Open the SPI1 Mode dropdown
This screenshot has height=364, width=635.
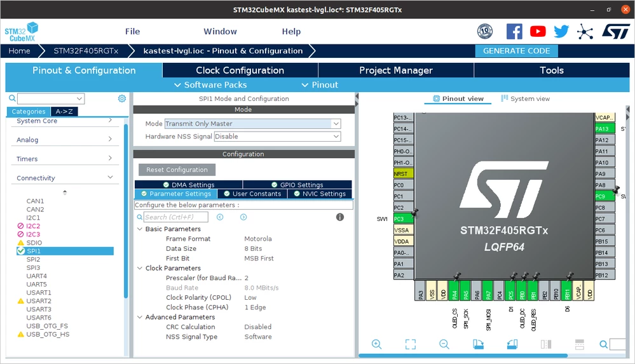[x=253, y=123]
